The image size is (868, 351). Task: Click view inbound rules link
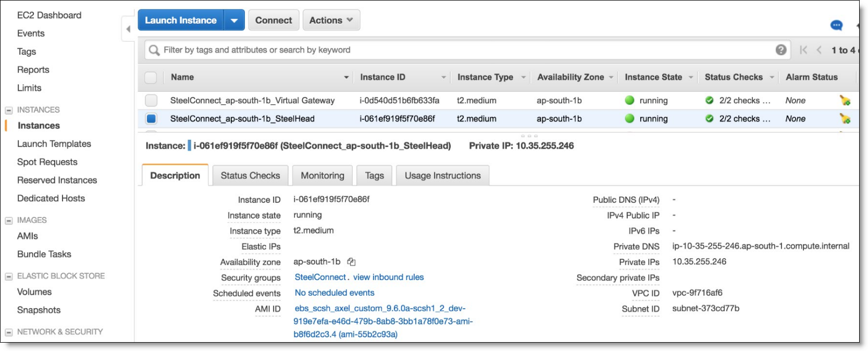click(388, 277)
